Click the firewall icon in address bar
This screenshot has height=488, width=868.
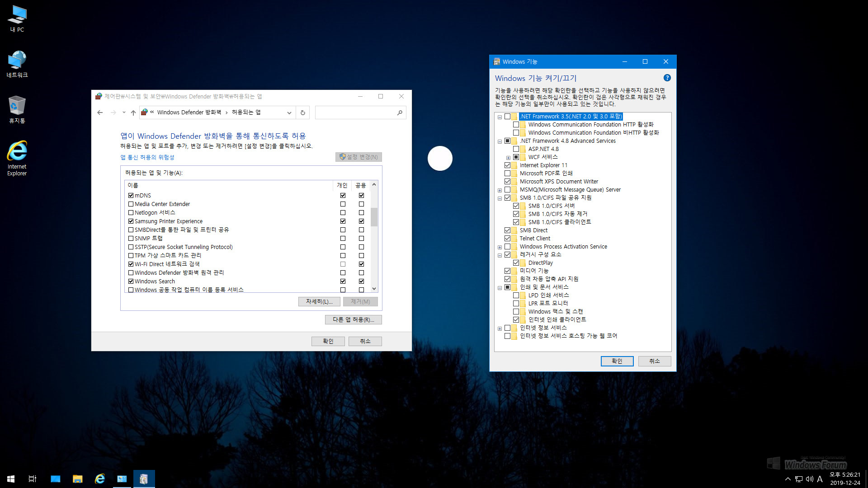pos(145,112)
